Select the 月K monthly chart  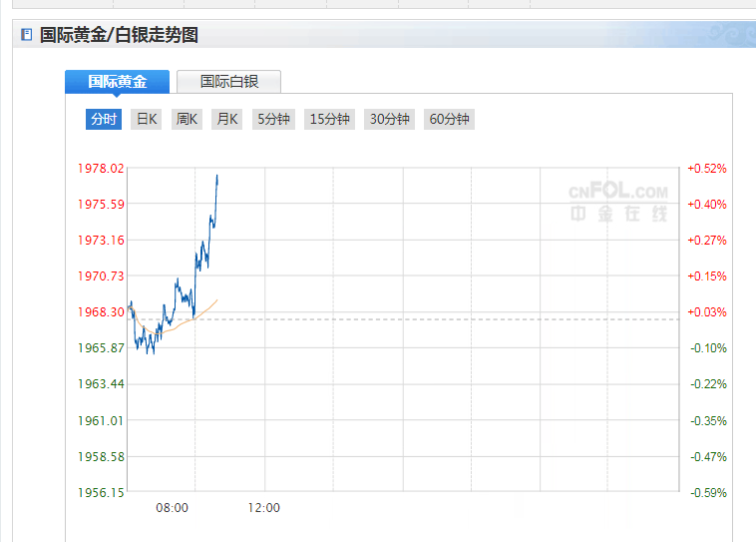click(227, 120)
